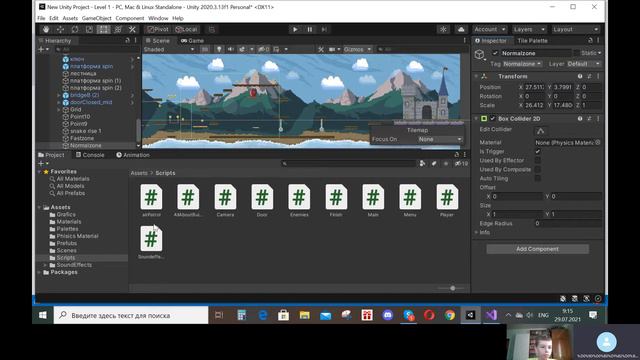
Task: Open the Tag Normalzone dropdown
Action: [522, 64]
